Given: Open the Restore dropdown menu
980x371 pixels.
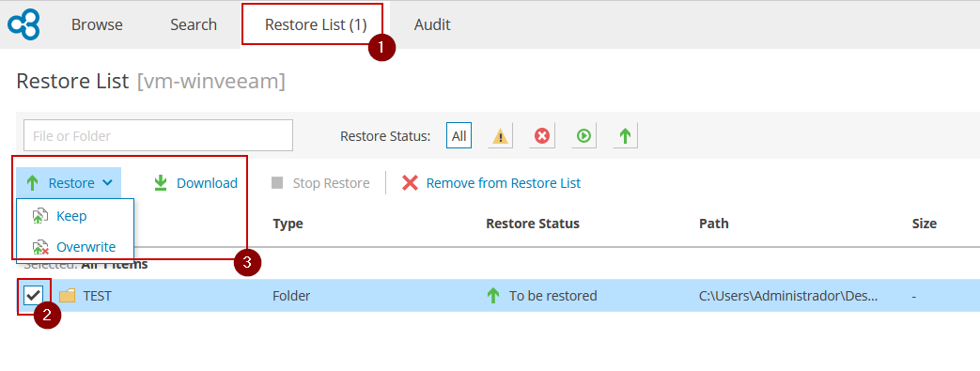Looking at the screenshot, I should coord(69,183).
